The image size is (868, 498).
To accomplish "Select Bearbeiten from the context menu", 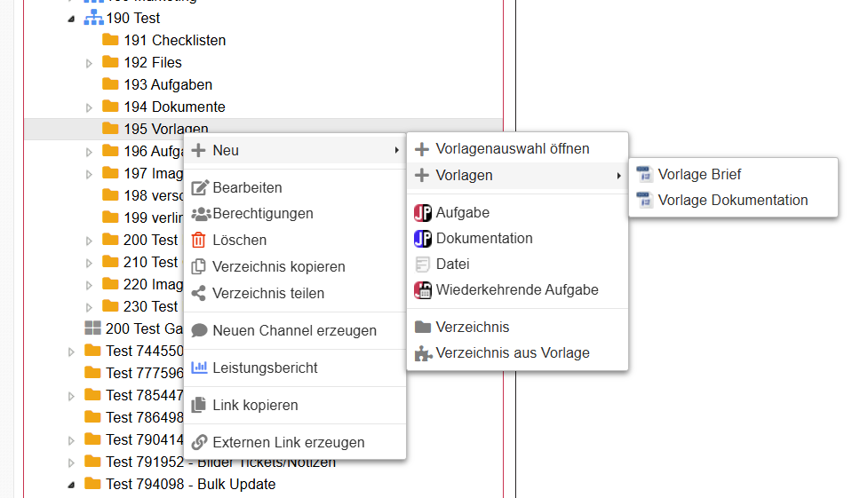I will [x=247, y=188].
